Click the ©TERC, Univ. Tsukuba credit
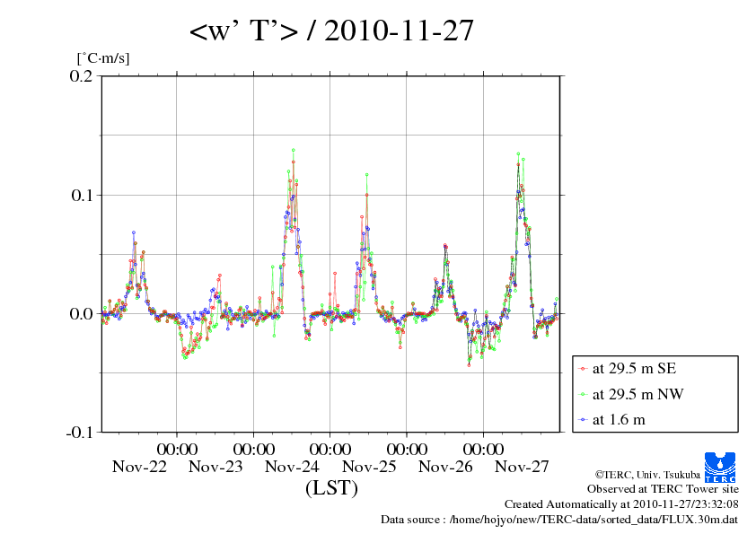 pyautogui.click(x=647, y=475)
